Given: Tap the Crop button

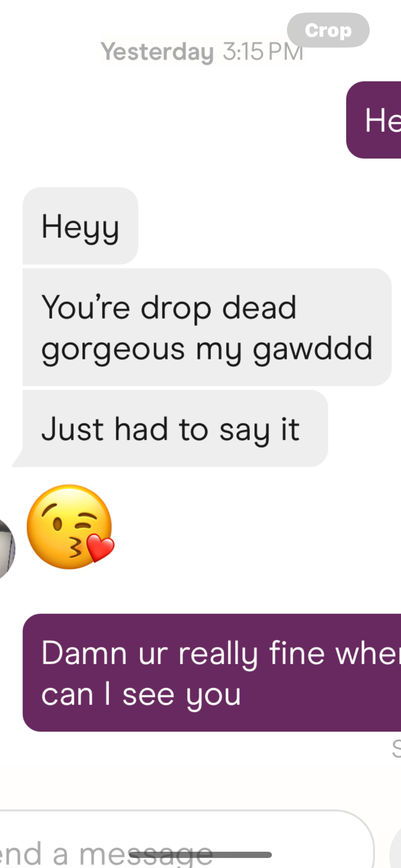Looking at the screenshot, I should click(328, 30).
